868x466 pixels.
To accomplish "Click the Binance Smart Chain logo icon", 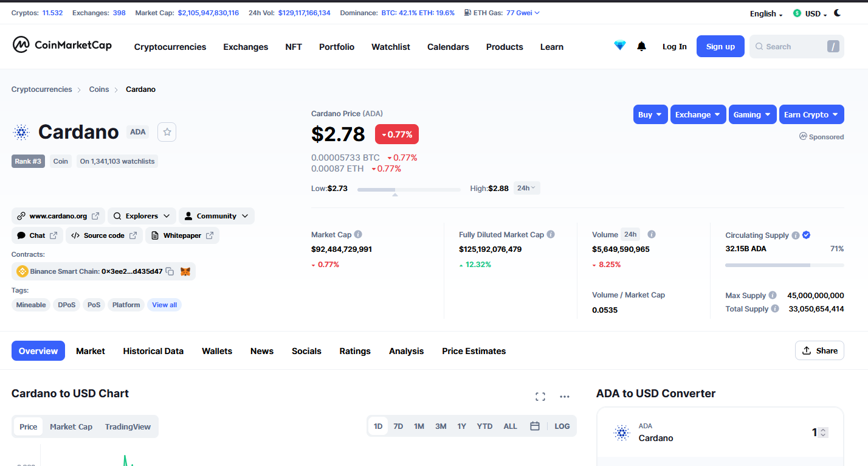I will pyautogui.click(x=22, y=271).
